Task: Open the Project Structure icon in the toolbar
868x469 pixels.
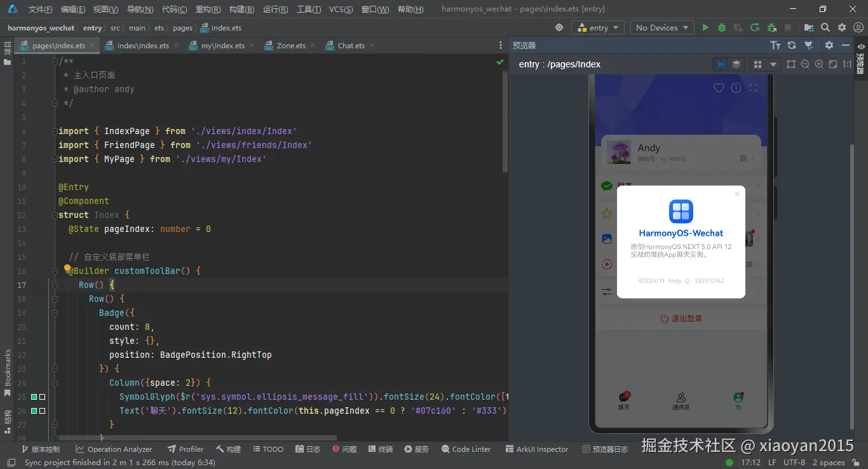Action: coord(808,28)
